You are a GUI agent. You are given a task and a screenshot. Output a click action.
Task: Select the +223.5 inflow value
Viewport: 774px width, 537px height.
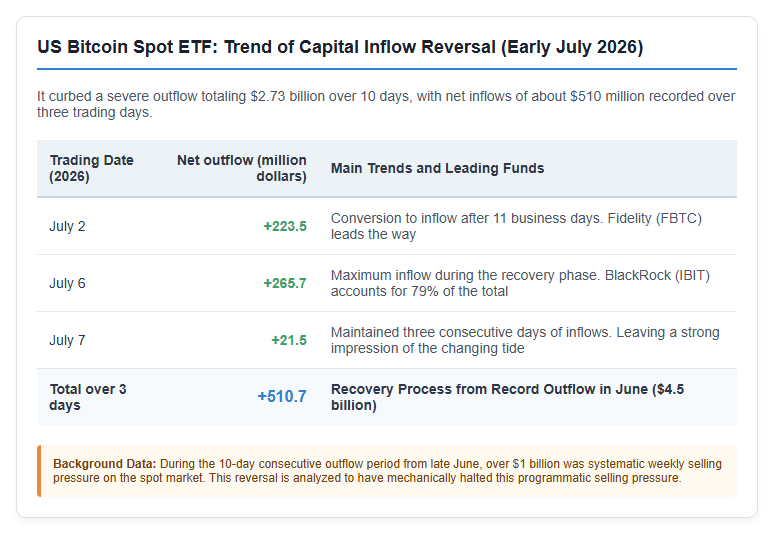(x=285, y=226)
